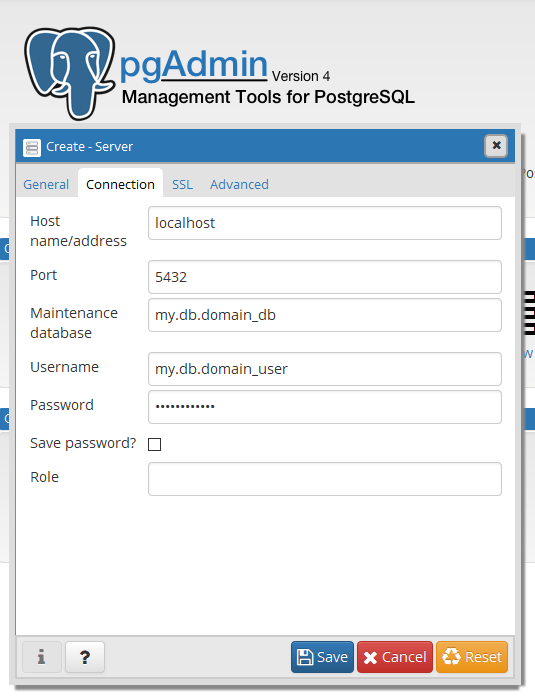535x700 pixels.
Task: Click the Management Tools for PostgreSQL text
Action: [x=268, y=97]
